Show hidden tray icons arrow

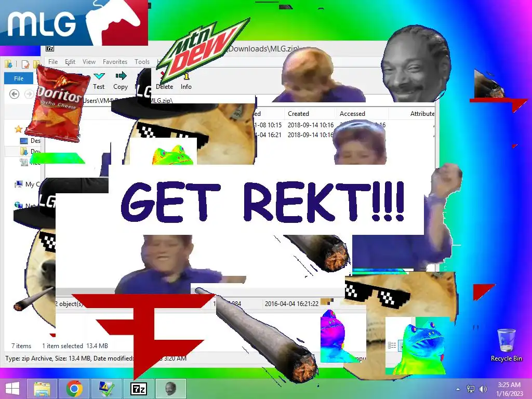(x=458, y=389)
